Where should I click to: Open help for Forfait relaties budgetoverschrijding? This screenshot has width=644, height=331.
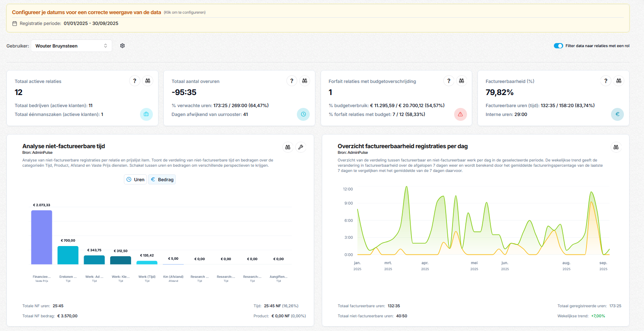[449, 81]
